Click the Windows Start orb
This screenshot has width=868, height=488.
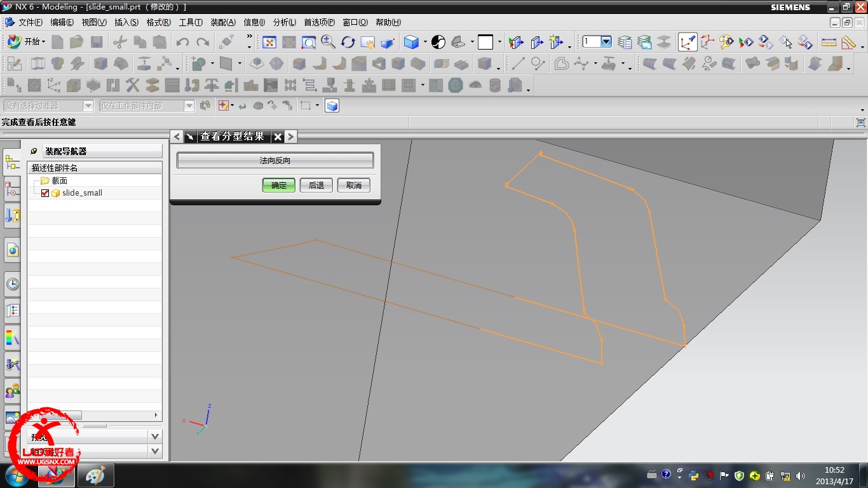tap(17, 475)
